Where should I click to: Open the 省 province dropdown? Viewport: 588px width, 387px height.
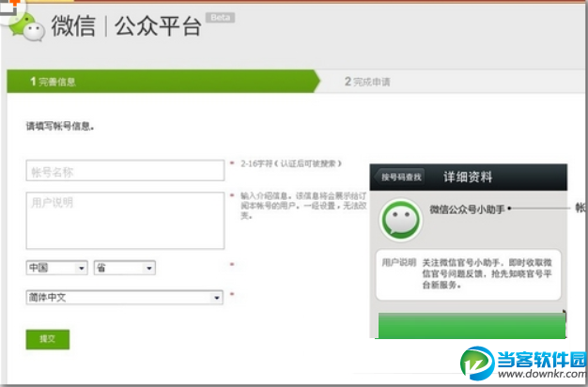coord(125,268)
